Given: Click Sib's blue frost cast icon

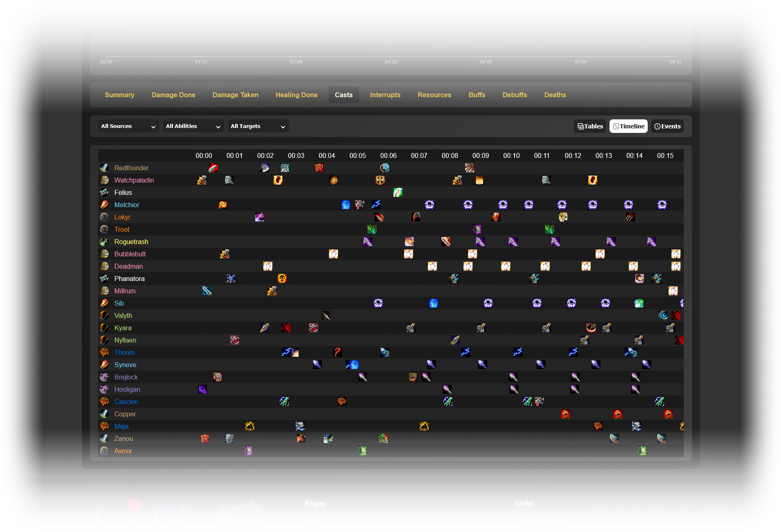Looking at the screenshot, I should [x=434, y=303].
